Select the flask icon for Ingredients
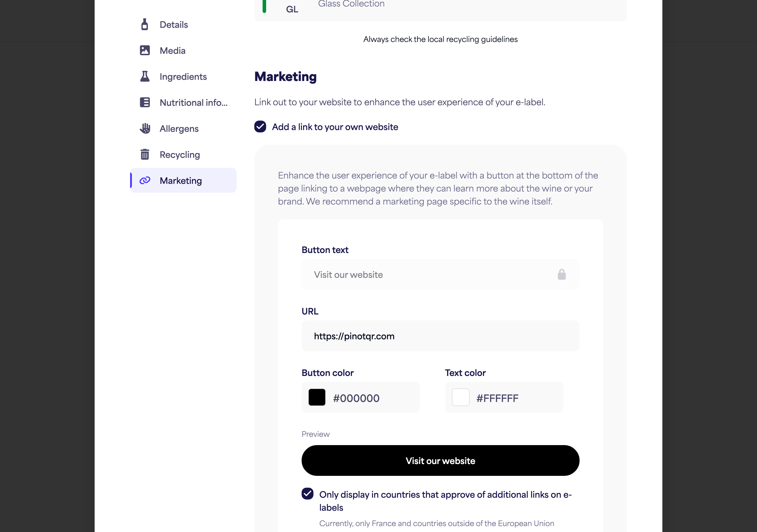Screen dimensions: 757x532 pyautogui.click(x=145, y=76)
